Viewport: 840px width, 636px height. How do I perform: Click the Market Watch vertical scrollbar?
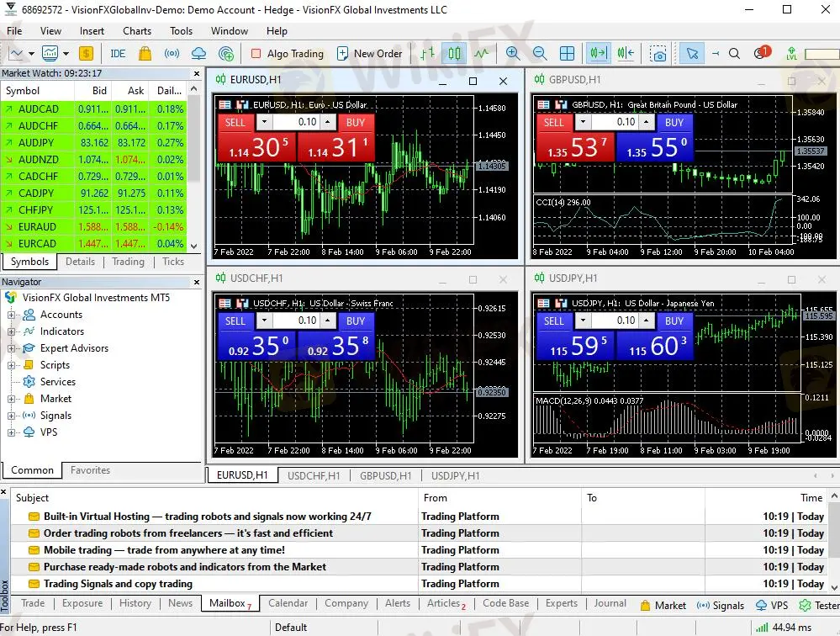tap(194, 167)
